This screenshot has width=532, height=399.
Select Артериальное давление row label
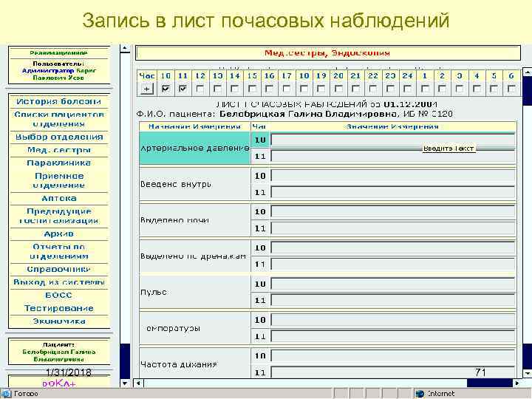pos(195,149)
